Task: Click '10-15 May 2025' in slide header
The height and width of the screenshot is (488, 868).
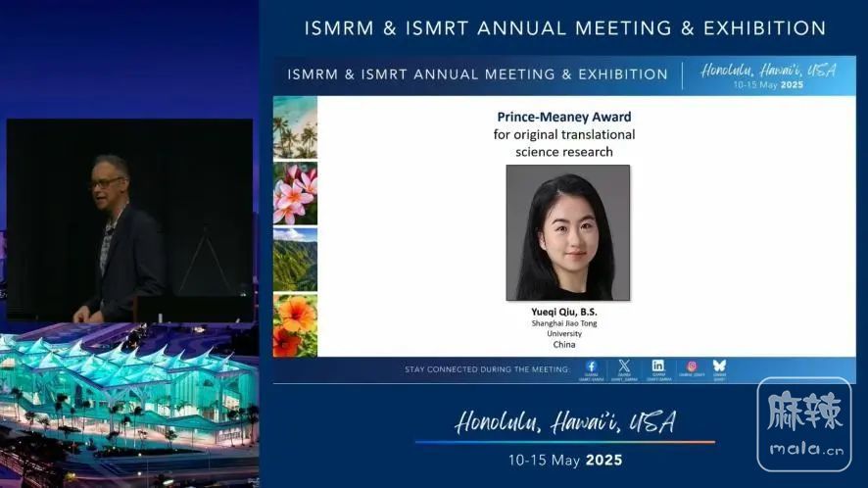Action: point(768,84)
